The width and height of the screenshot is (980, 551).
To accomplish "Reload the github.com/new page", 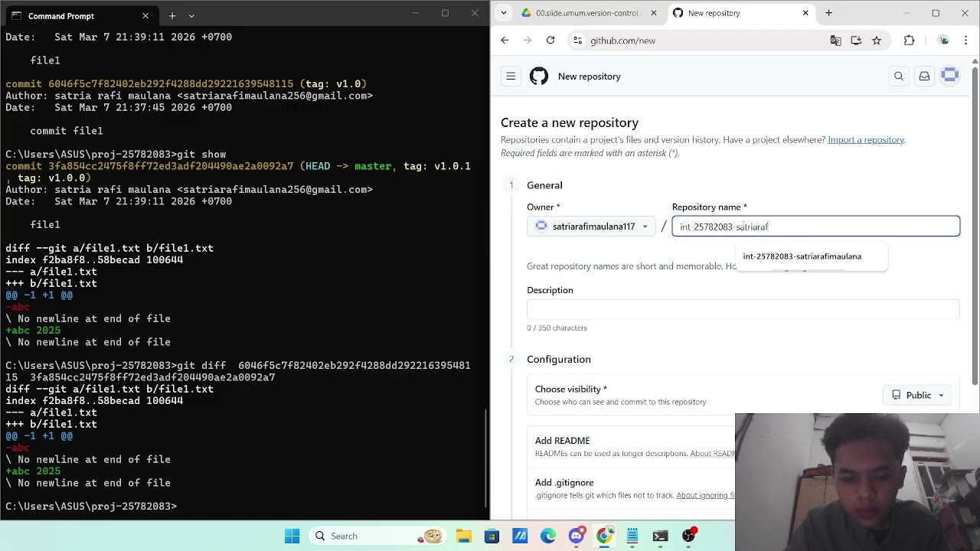I will [550, 41].
